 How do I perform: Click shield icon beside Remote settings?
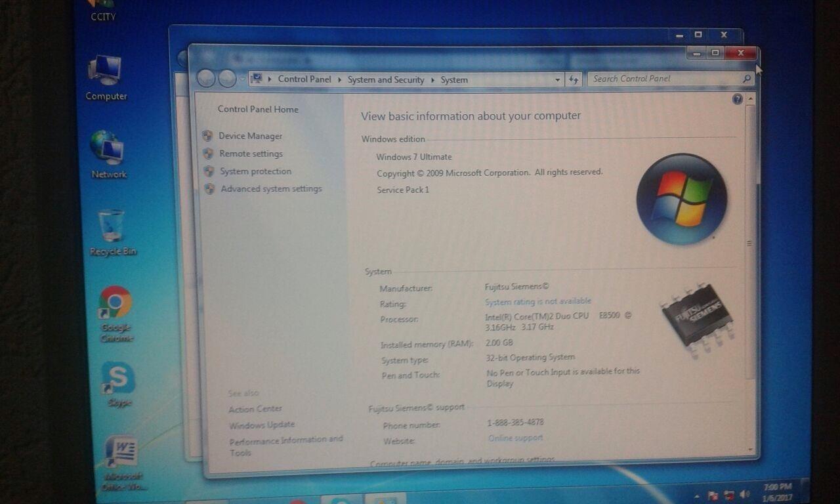click(208, 154)
